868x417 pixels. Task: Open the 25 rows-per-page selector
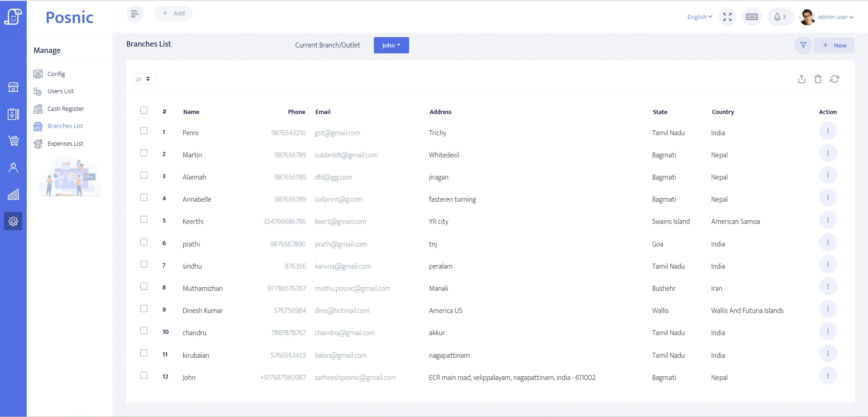(144, 79)
